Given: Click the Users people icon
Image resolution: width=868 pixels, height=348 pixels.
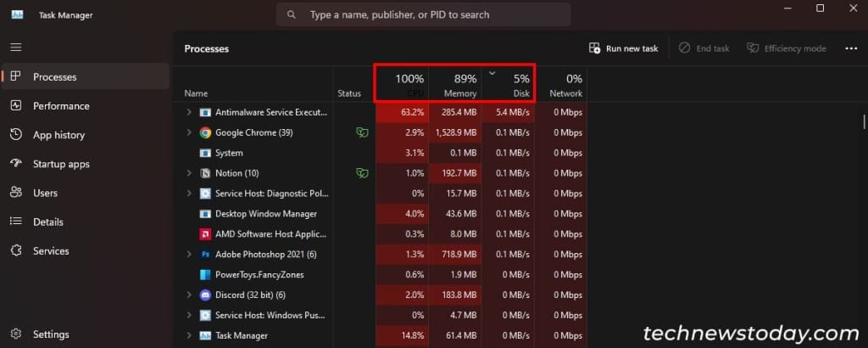Looking at the screenshot, I should pyautogui.click(x=16, y=193).
